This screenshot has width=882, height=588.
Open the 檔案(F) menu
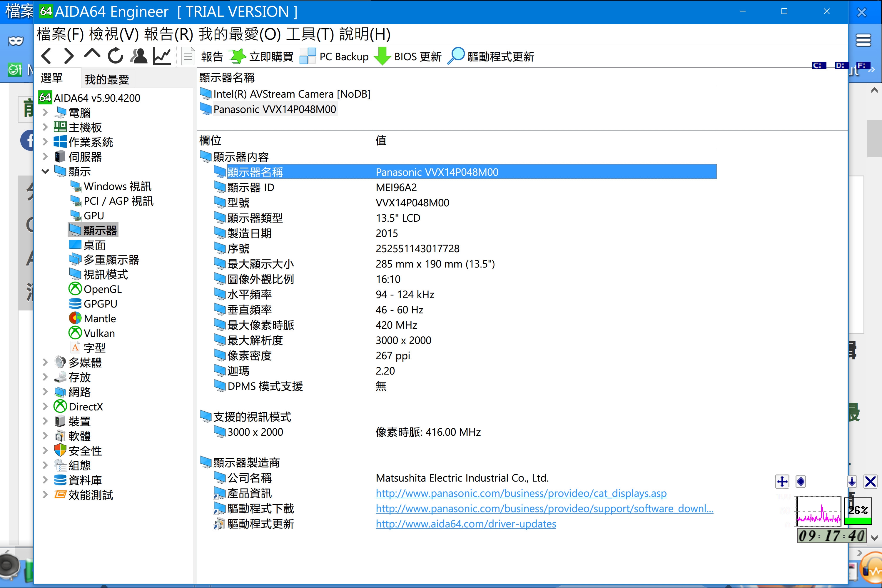(x=60, y=34)
